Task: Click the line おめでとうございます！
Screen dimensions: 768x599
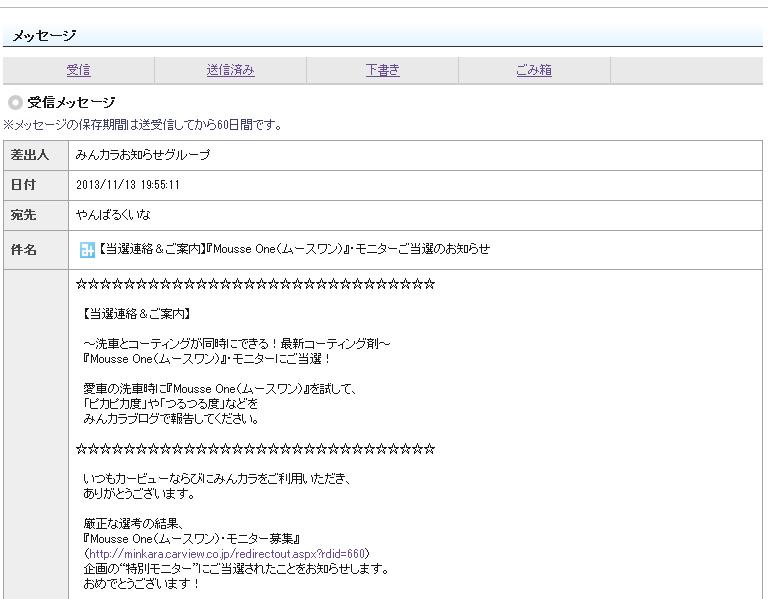Action: (x=142, y=584)
